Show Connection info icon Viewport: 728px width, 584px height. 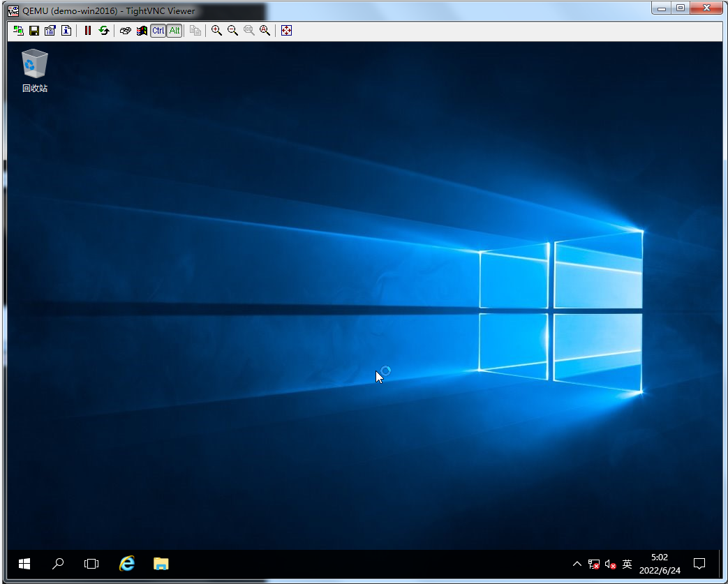click(x=66, y=31)
